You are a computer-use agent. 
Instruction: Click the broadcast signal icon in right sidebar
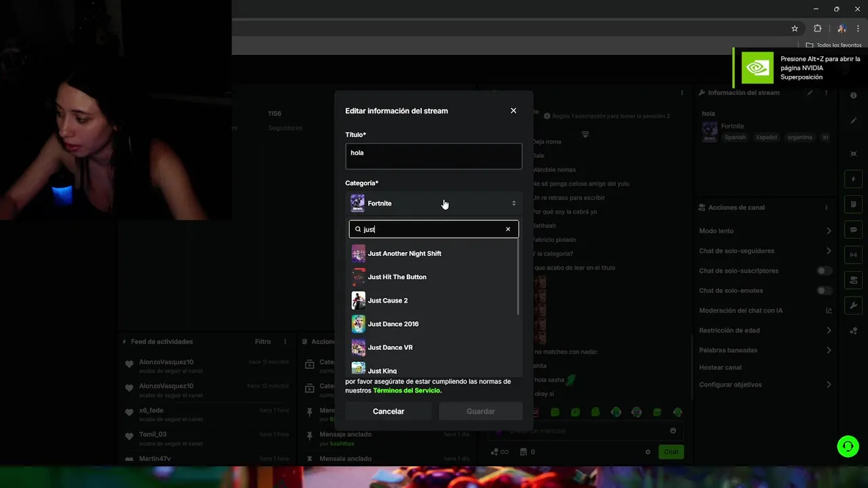click(854, 255)
